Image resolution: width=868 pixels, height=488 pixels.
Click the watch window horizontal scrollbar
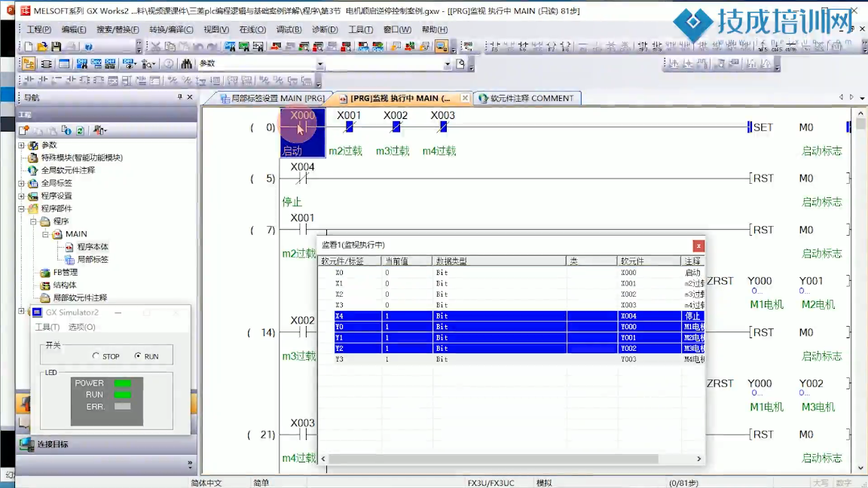pyautogui.click(x=494, y=459)
